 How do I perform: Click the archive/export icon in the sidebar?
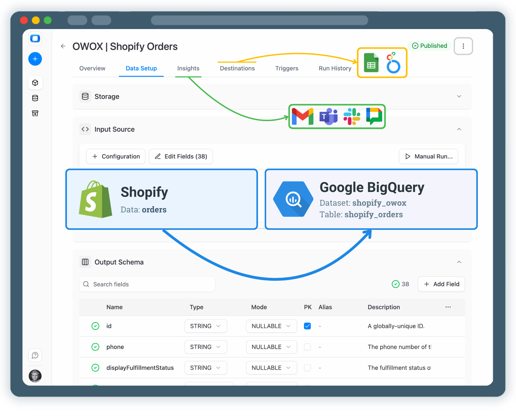click(x=35, y=113)
